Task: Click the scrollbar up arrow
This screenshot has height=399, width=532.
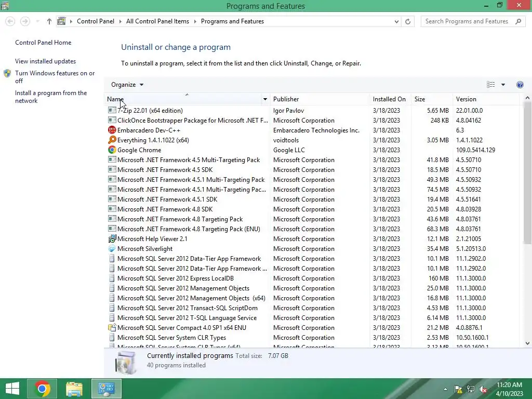Action: point(527,98)
